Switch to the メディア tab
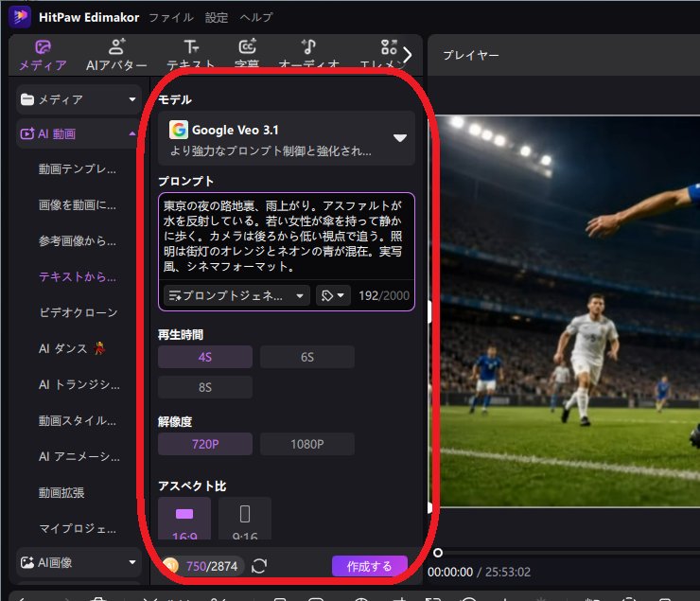The width and height of the screenshot is (700, 601). click(x=43, y=55)
